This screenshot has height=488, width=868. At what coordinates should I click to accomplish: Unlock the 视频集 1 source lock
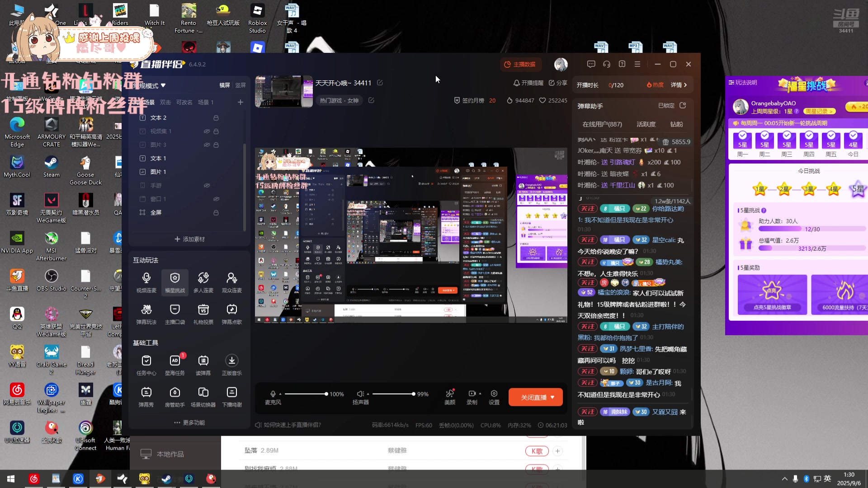coord(216,131)
